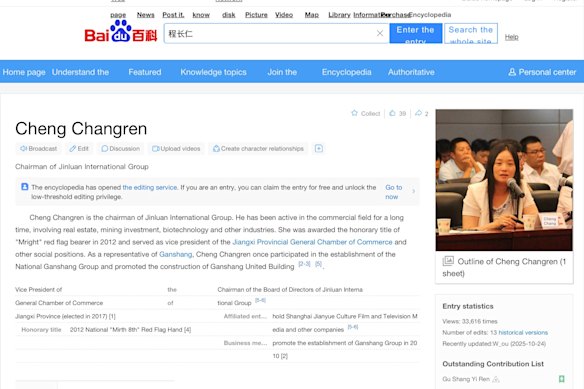The image size is (584, 389).
Task: Click the 'Business me...' label
Action: (245, 343)
